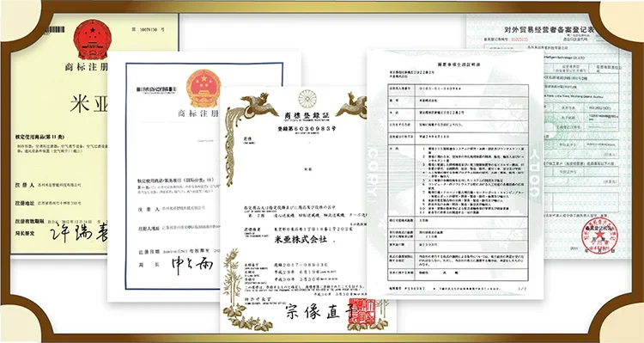Open the white company history table document
Viewport: 644px width, 343px height.
click(455, 174)
